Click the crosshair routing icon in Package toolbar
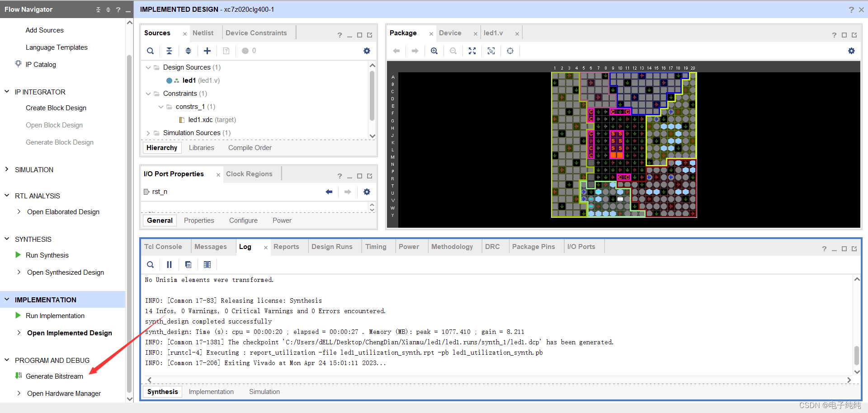Screen dimensions: 868x413 [x=510, y=51]
